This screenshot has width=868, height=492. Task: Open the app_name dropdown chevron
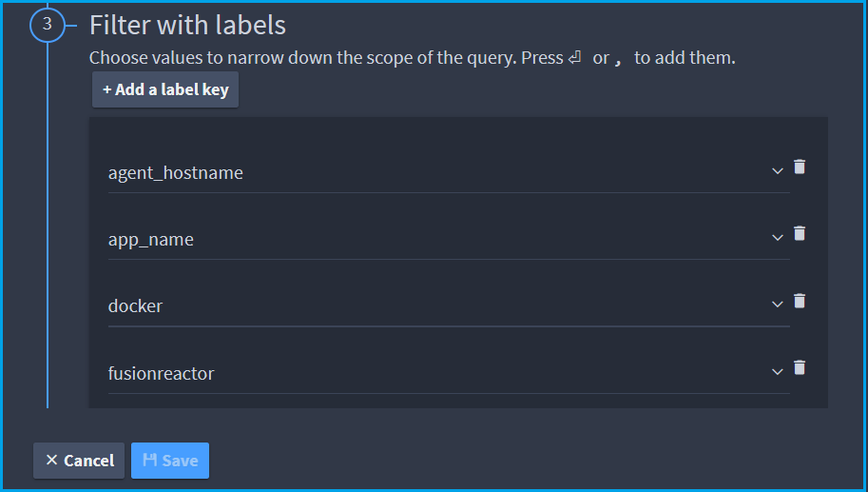tap(778, 238)
